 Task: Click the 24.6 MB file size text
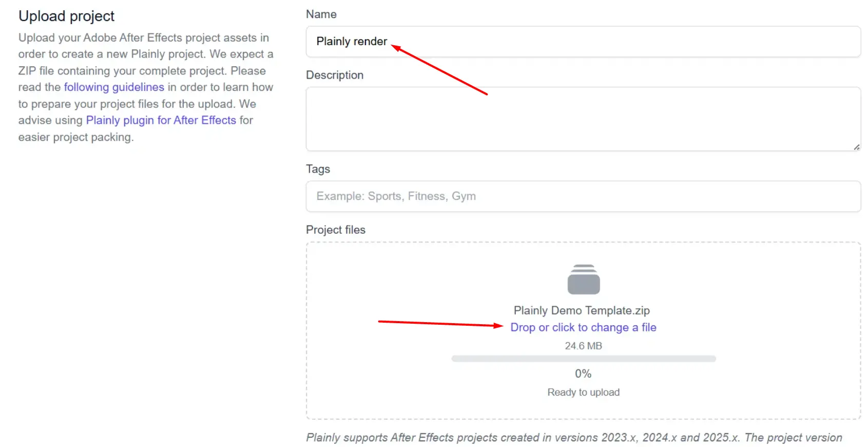[x=584, y=346]
